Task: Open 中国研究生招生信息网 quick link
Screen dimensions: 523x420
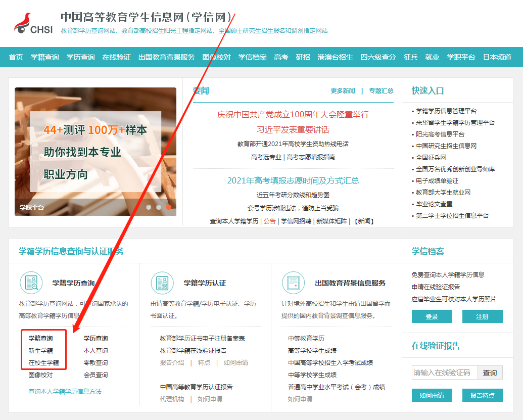Action: [446, 146]
